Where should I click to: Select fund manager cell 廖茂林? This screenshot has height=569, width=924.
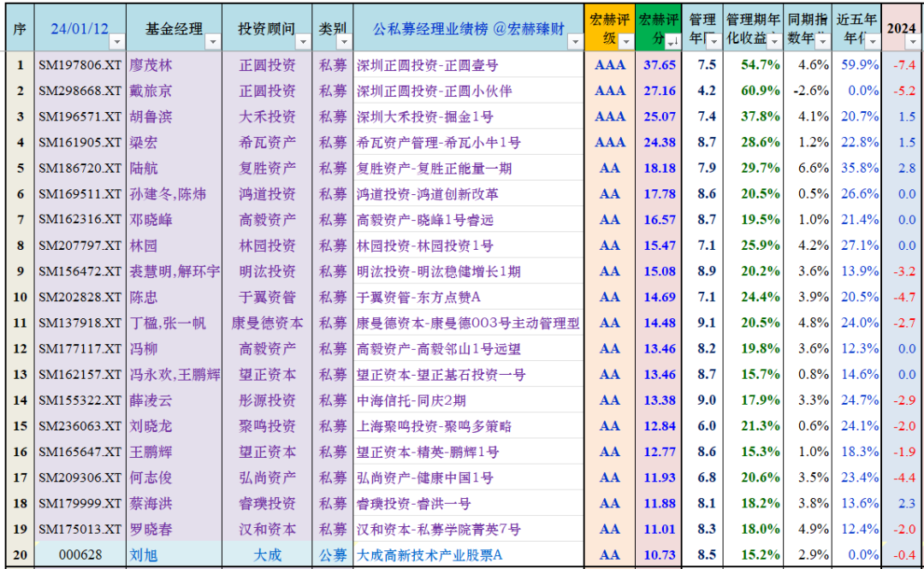click(175, 65)
